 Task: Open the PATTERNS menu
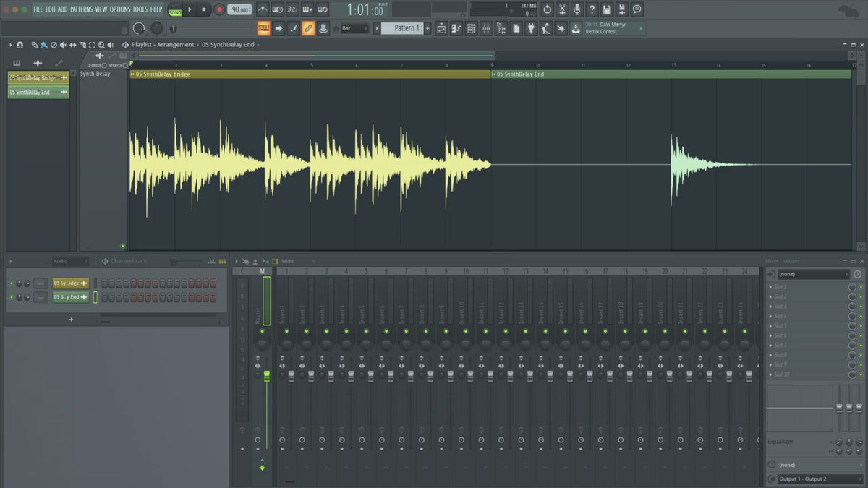81,9
